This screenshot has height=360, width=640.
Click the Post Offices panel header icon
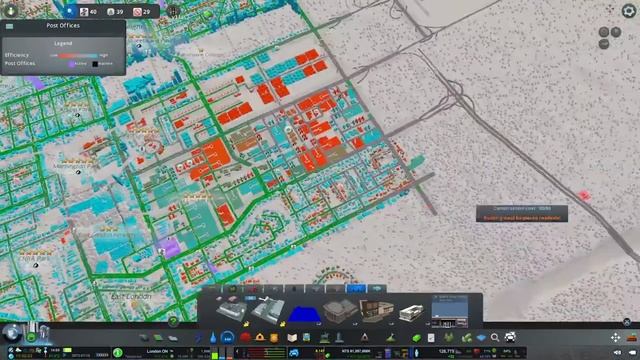coord(9,26)
